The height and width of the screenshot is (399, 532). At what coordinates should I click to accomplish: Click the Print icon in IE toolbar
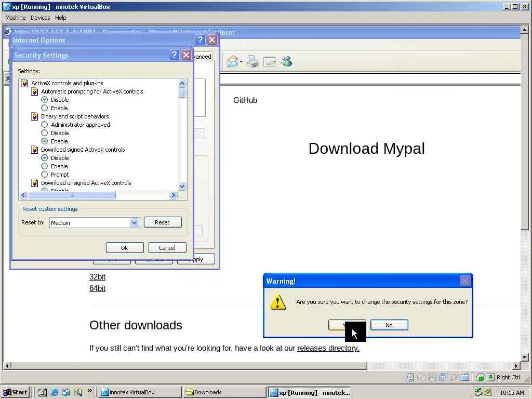point(252,61)
